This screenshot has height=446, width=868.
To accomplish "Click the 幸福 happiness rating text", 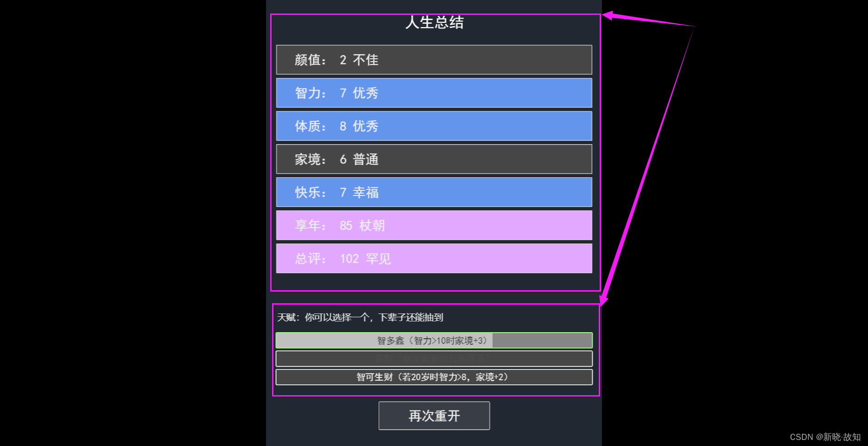I will [366, 192].
